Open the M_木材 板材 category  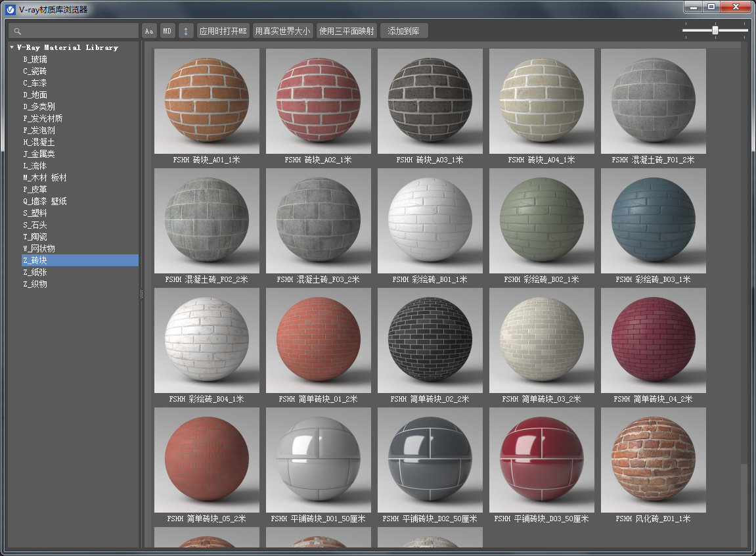[45, 177]
